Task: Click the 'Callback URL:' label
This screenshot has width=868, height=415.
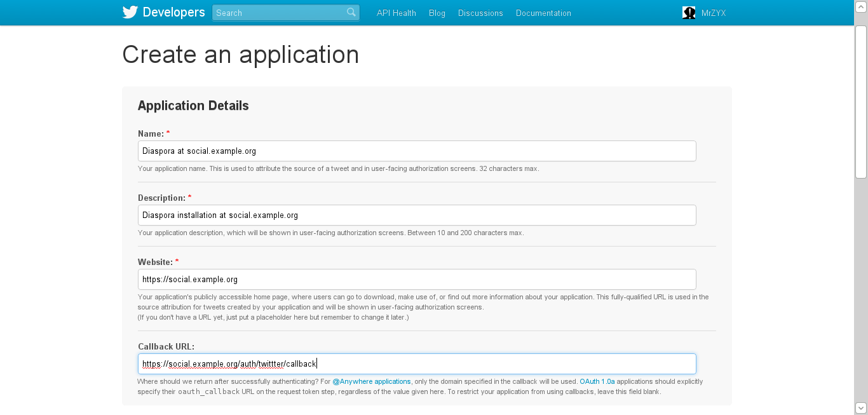Action: (x=166, y=346)
